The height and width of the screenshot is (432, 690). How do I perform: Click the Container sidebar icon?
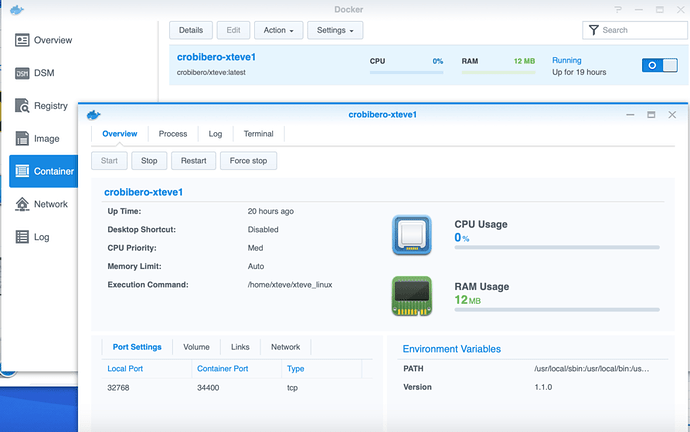(x=22, y=171)
